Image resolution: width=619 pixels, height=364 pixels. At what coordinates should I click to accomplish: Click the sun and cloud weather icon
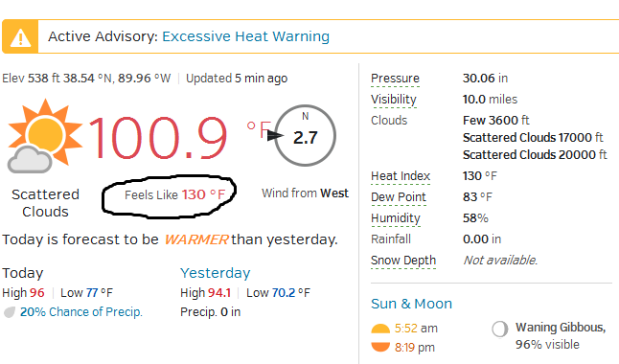point(45,136)
